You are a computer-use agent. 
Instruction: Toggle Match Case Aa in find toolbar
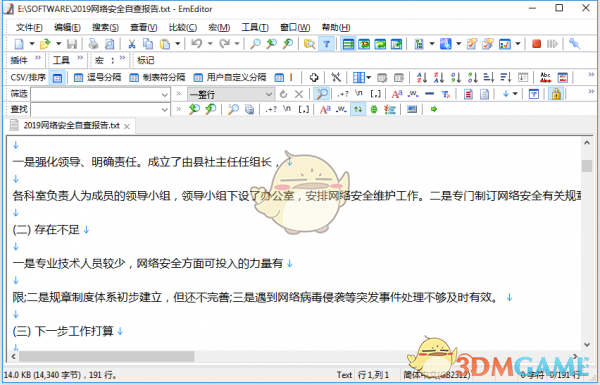click(325, 109)
